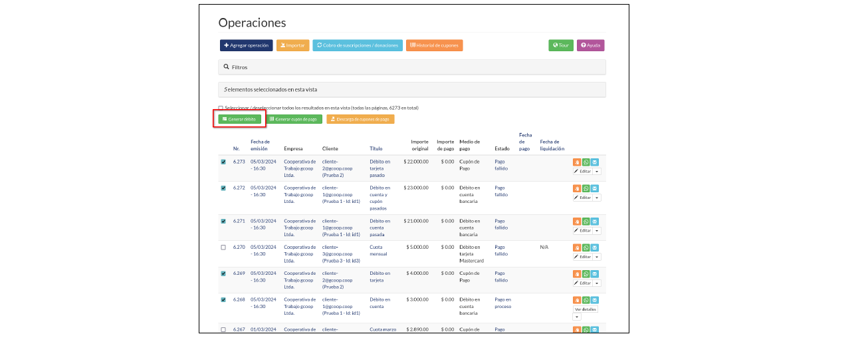Click amount $ 22.000.00 cell
The image size is (868, 344).
pos(416,162)
